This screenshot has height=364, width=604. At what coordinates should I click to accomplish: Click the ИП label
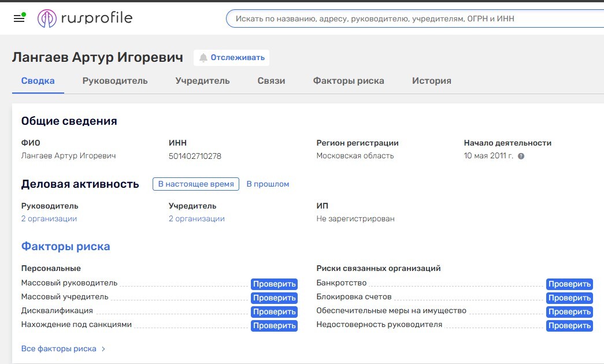tap(322, 206)
